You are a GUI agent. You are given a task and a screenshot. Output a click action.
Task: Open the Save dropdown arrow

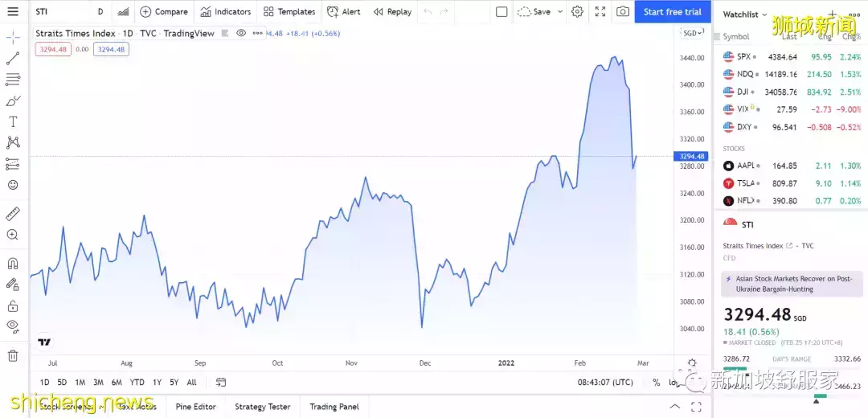coord(559,12)
